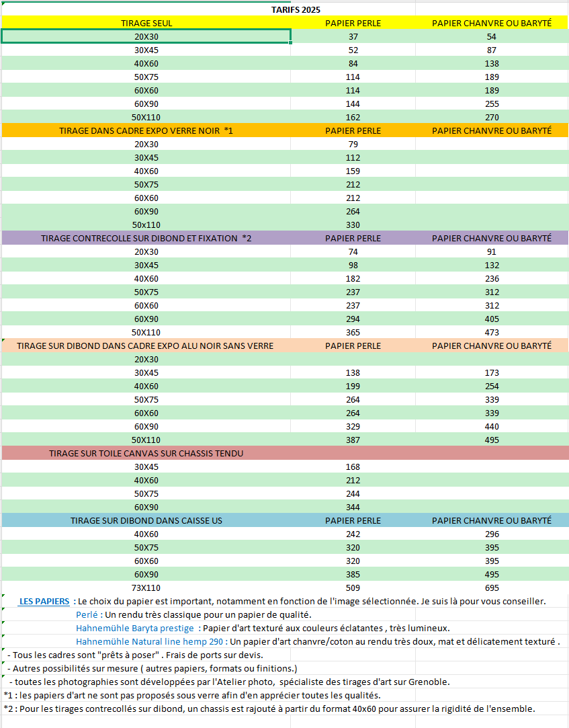Click the 73X110 size cell
The image size is (569, 728).
[x=146, y=588]
